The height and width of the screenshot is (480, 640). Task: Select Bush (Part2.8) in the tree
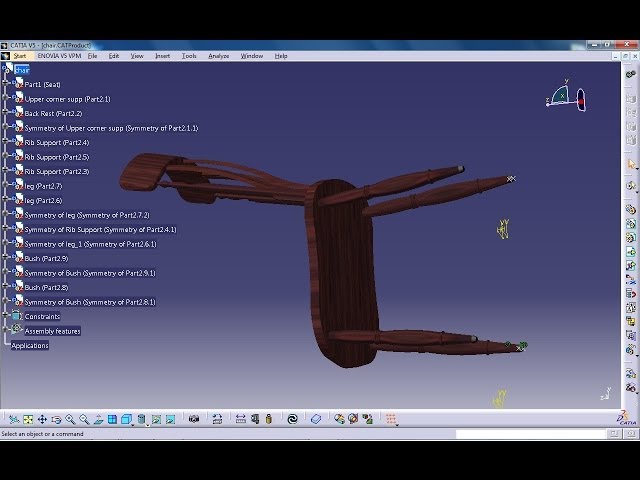[x=46, y=287]
